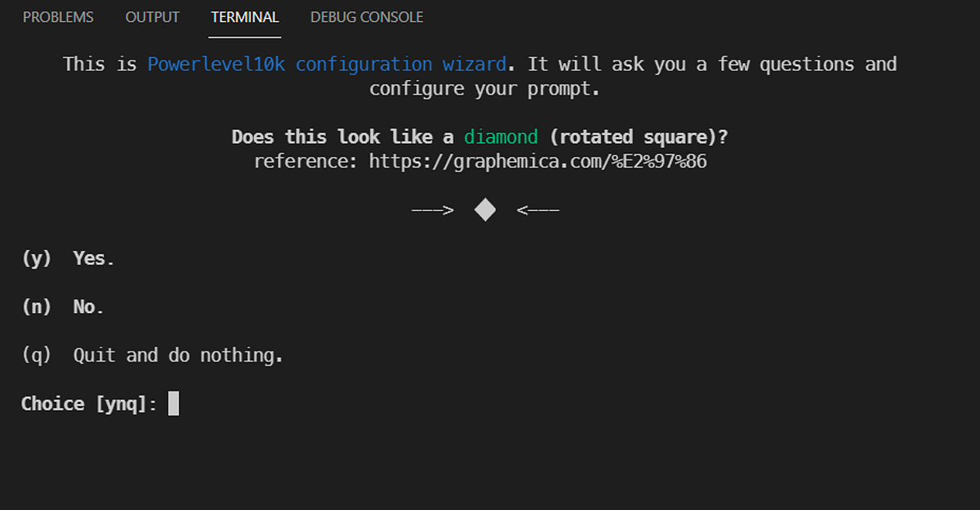Open the OUTPUT panel tab
Screen dimensions: 980x510
pos(152,16)
